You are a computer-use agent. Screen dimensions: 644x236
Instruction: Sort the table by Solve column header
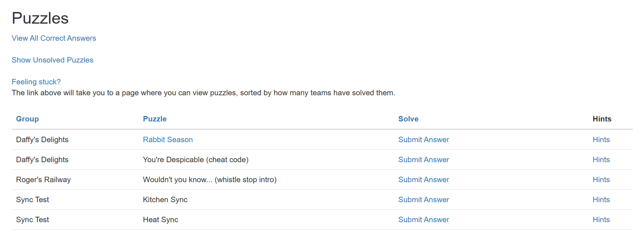click(x=408, y=119)
